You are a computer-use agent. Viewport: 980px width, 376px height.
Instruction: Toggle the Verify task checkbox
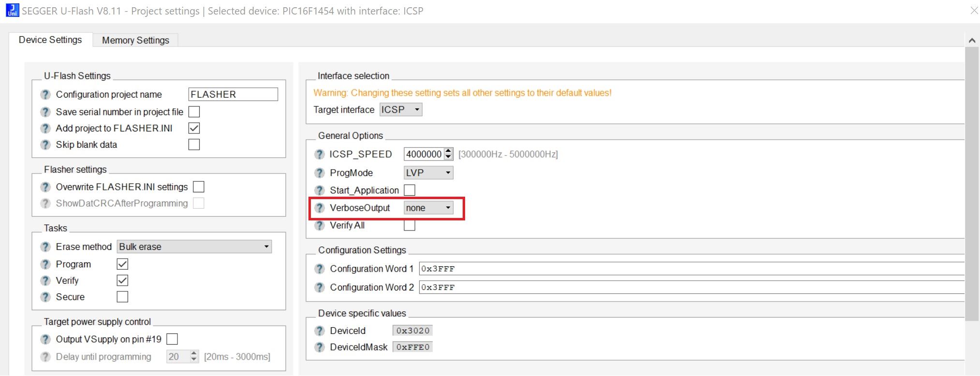coord(122,280)
